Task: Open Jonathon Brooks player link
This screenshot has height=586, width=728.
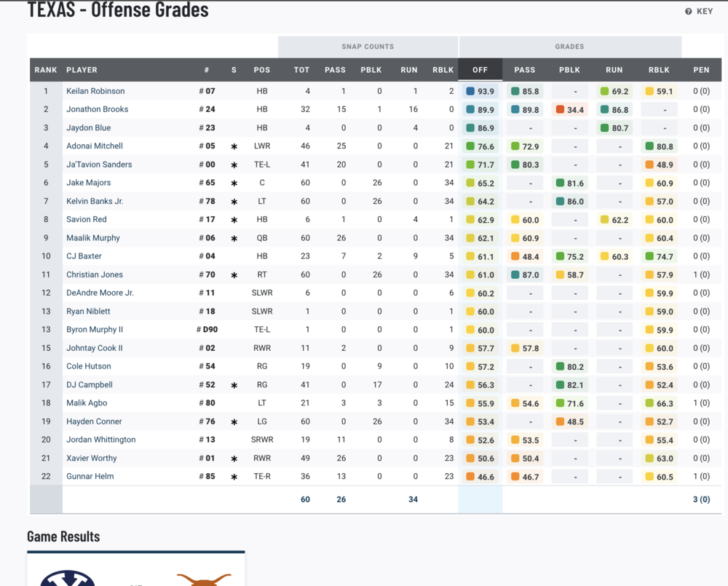Action: pos(97,109)
